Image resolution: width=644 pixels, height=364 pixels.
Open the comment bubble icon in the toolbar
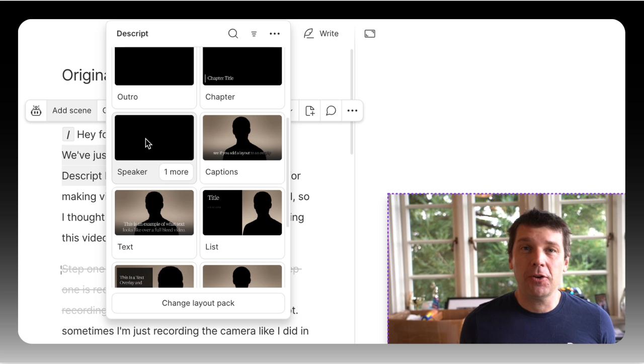[331, 110]
